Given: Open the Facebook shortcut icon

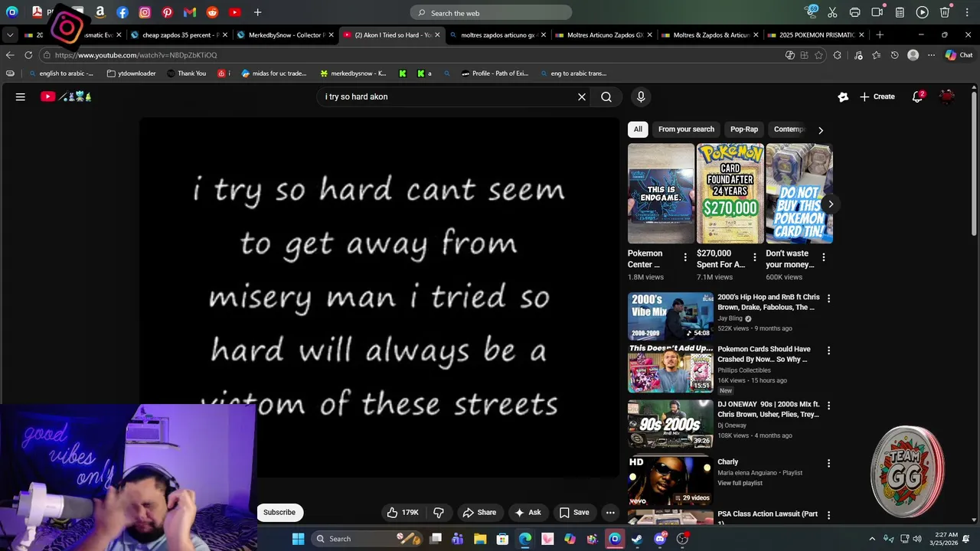Looking at the screenshot, I should click(x=122, y=12).
